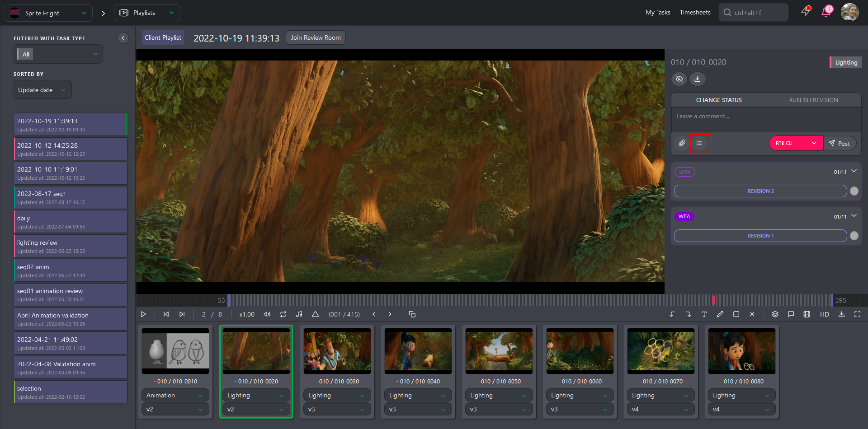This screenshot has width=868, height=429.
Task: Click the end handle on the frame slider
Action: click(x=832, y=300)
